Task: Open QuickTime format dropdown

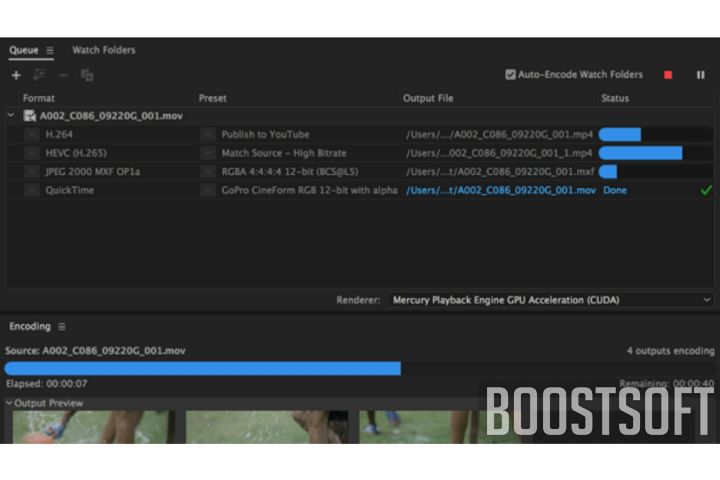Action: point(32,190)
